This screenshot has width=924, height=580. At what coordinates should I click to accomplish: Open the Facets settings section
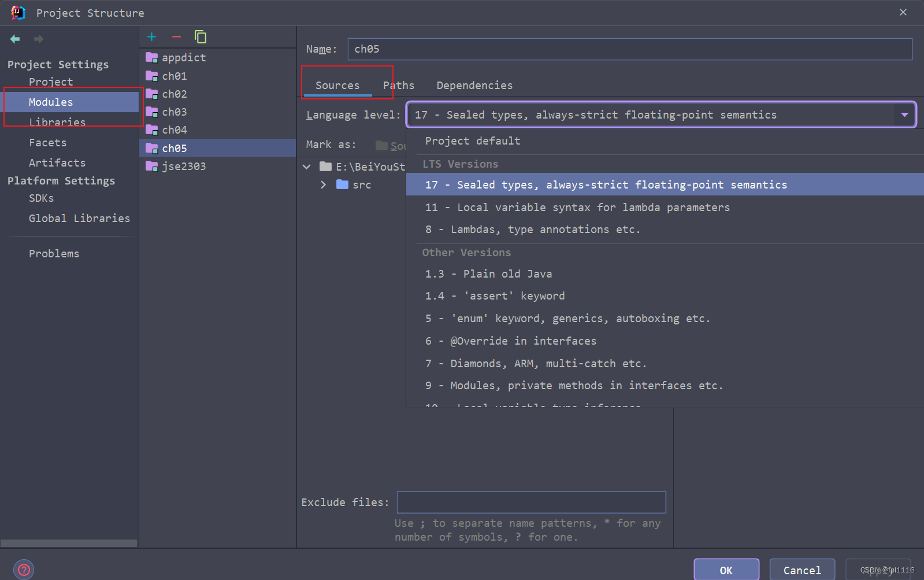pyautogui.click(x=47, y=142)
